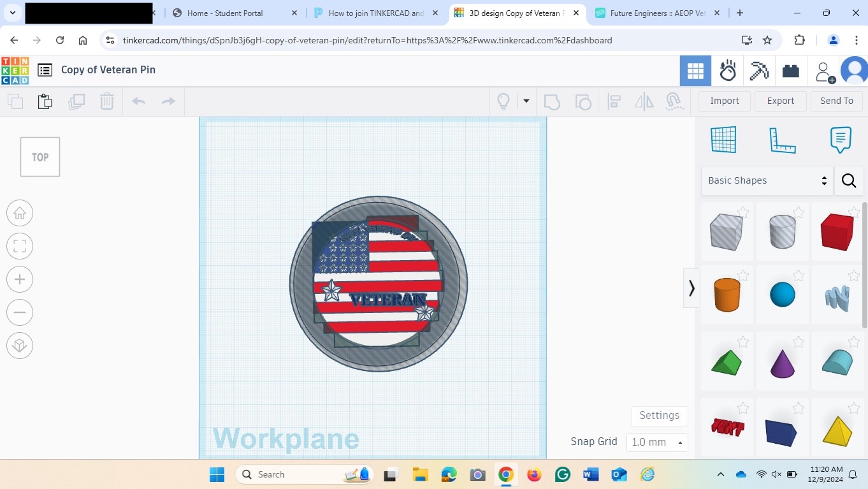Click the Align tool icon
This screenshot has width=868, height=489.
614,101
